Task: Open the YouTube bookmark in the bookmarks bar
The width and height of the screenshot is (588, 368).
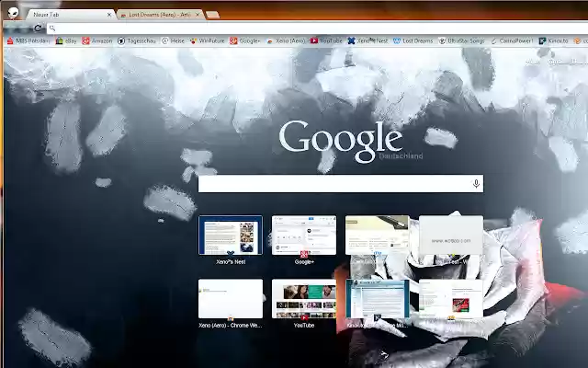Action: [x=326, y=40]
